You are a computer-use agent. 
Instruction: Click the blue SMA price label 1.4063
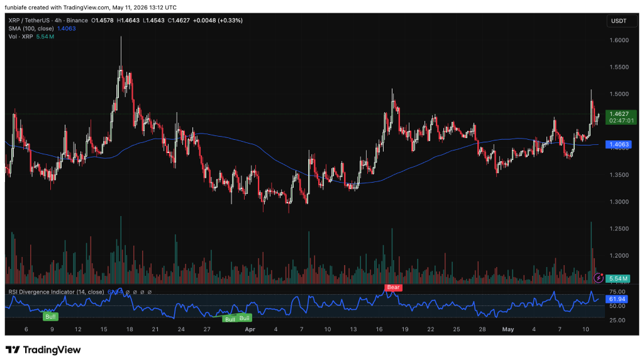pyautogui.click(x=619, y=144)
